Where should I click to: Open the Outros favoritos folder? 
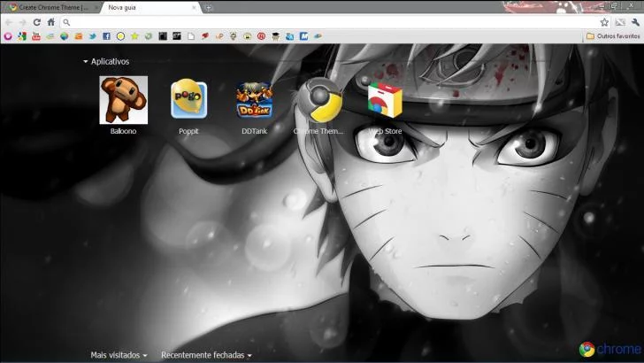point(613,36)
